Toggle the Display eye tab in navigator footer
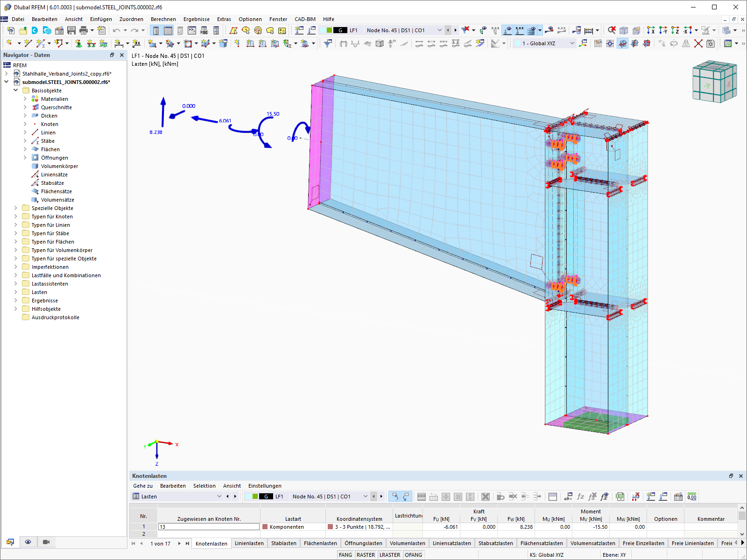The image size is (747, 560). pyautogui.click(x=28, y=542)
